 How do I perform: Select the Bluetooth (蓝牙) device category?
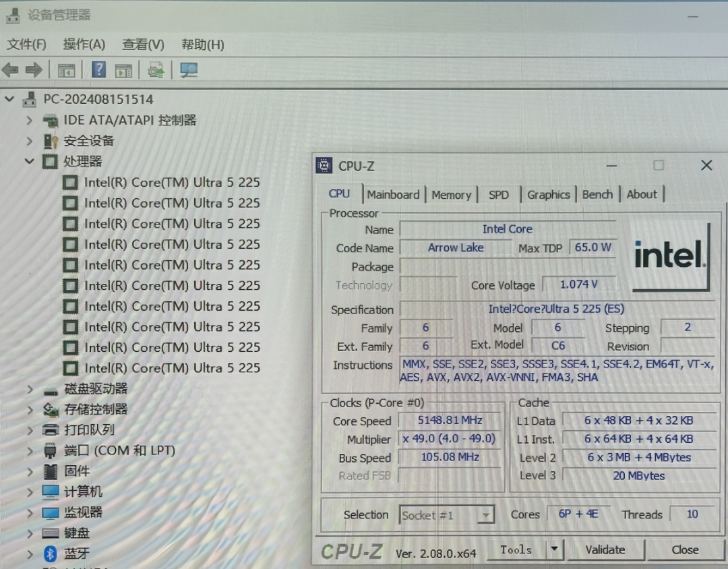point(76,553)
